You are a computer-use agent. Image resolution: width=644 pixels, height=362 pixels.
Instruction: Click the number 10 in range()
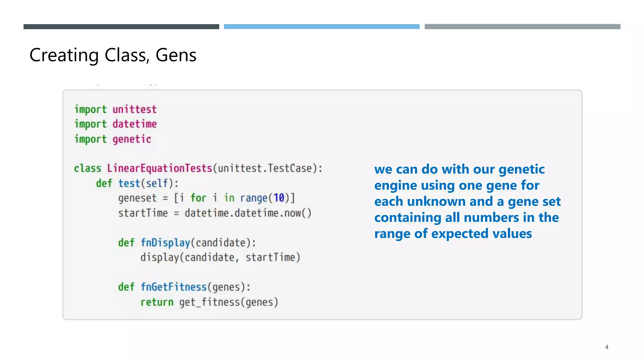[x=279, y=198]
